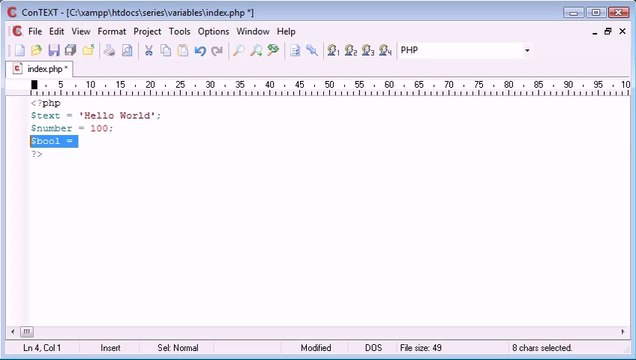The image size is (636, 360).
Task: Close the inner index.php document window
Action: pyautogui.click(x=622, y=32)
